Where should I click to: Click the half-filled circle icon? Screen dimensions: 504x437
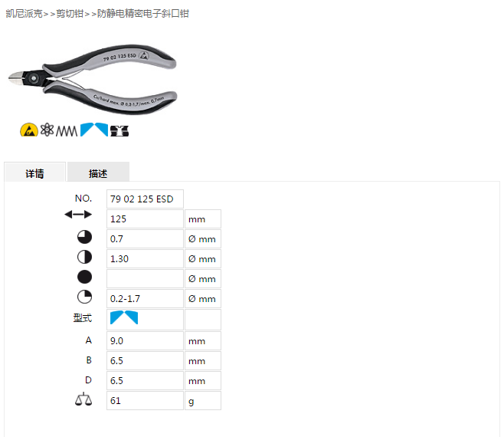[x=84, y=257]
